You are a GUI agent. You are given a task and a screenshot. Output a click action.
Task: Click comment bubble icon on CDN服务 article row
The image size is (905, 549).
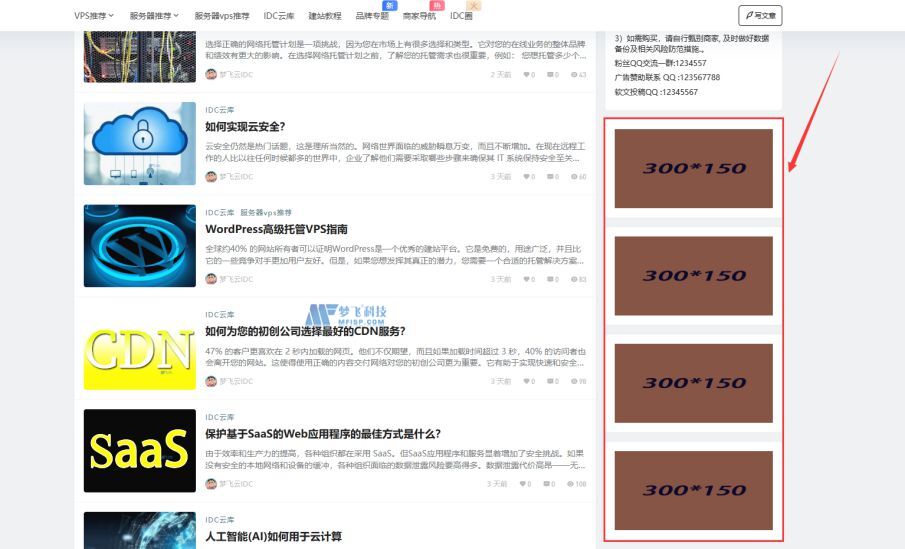tap(550, 382)
